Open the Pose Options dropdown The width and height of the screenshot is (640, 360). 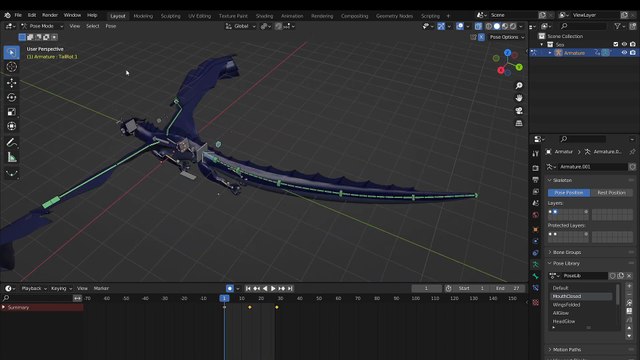pyautogui.click(x=507, y=37)
